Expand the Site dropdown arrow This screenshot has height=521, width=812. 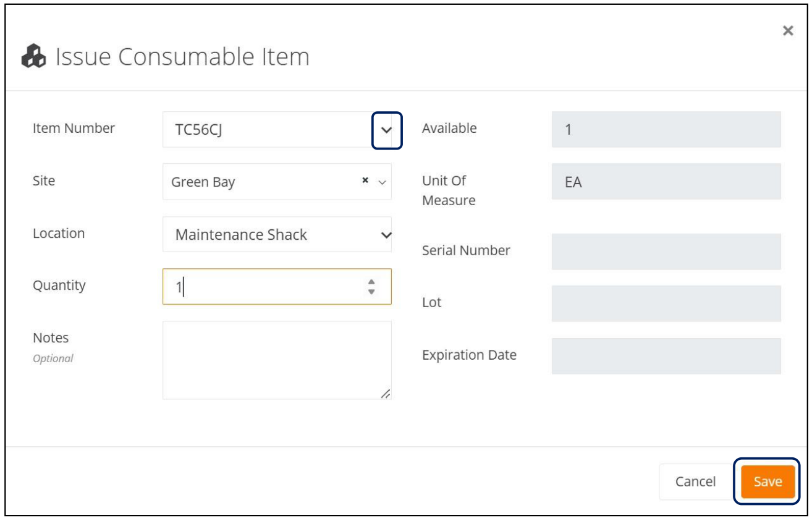click(x=382, y=182)
